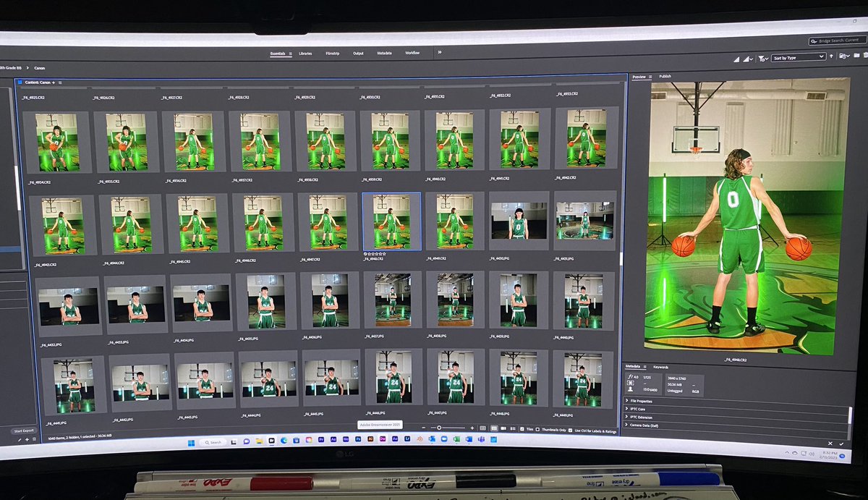868x500 pixels.
Task: Click the lock thumbnail grid icon
Action: click(x=482, y=428)
